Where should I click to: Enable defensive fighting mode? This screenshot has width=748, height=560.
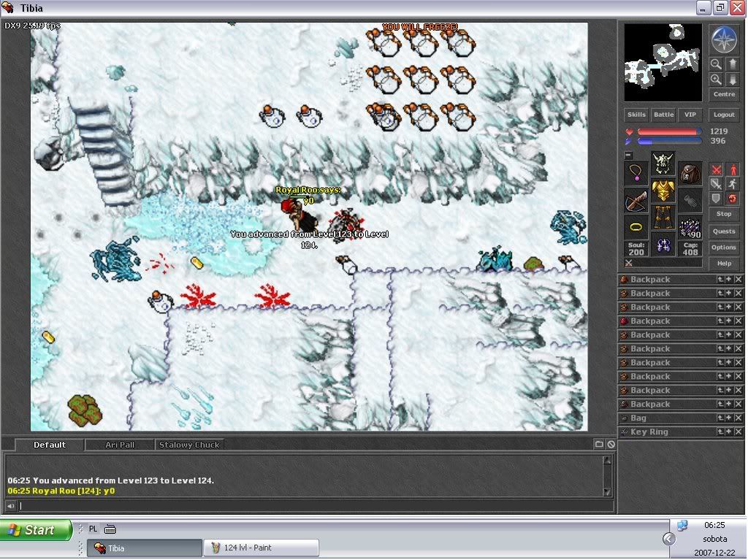717,199
